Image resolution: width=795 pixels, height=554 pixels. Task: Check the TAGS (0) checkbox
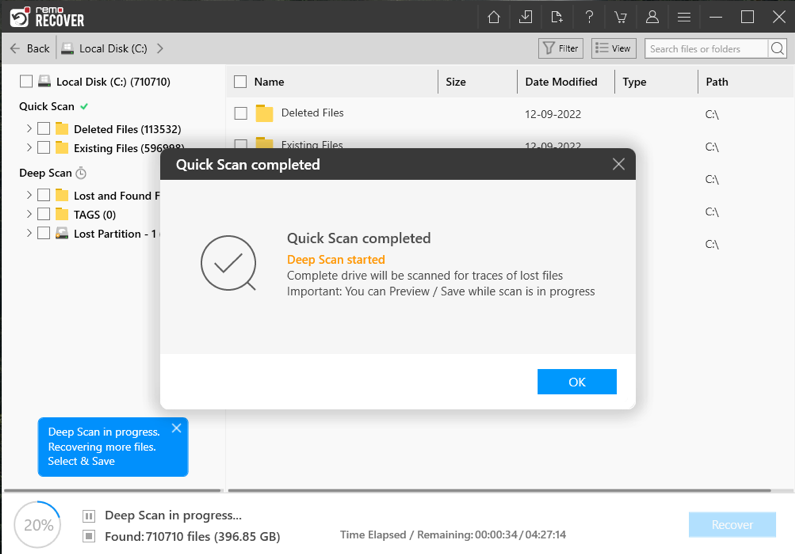click(44, 214)
